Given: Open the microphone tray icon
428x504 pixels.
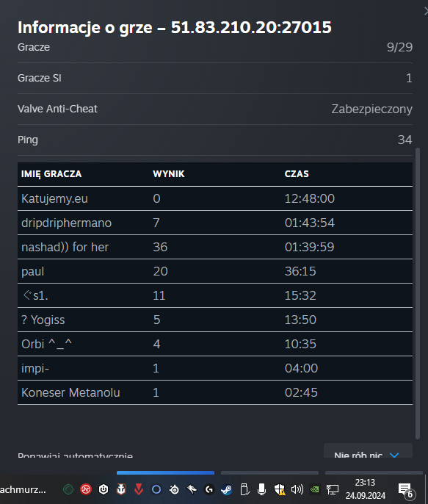Looking at the screenshot, I should tap(261, 489).
